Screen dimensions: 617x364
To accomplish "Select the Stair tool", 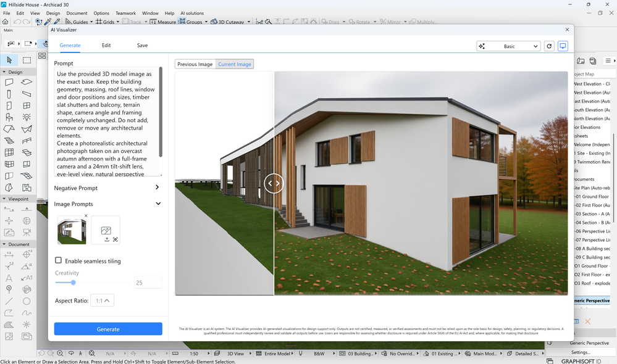I will click(9, 140).
